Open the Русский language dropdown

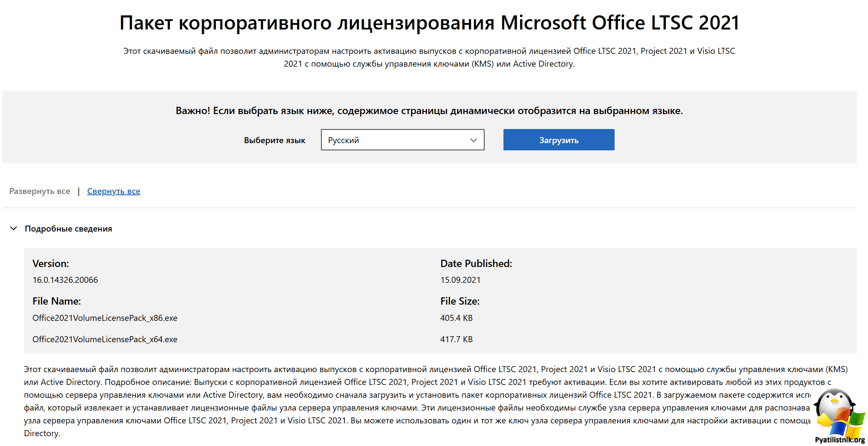[403, 140]
